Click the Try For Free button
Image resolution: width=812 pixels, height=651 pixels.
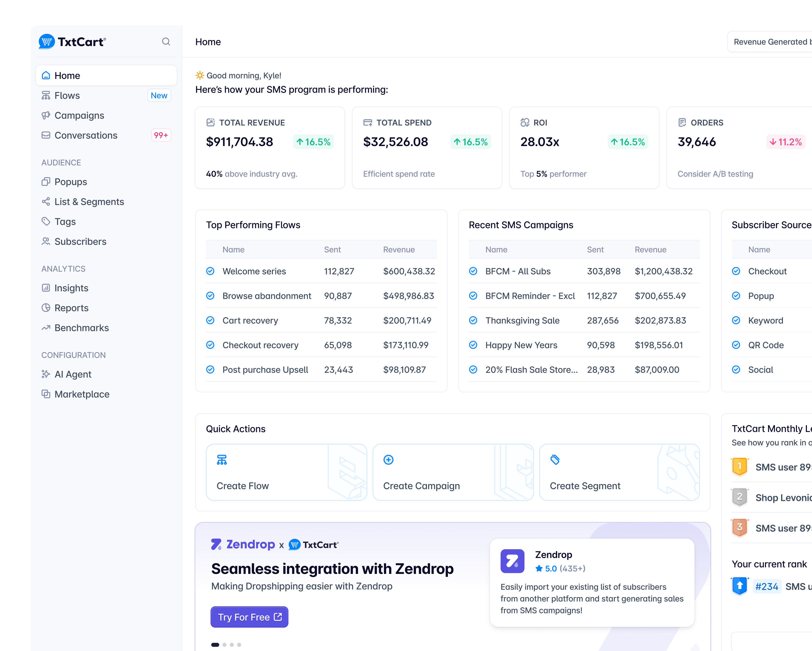[x=249, y=617]
